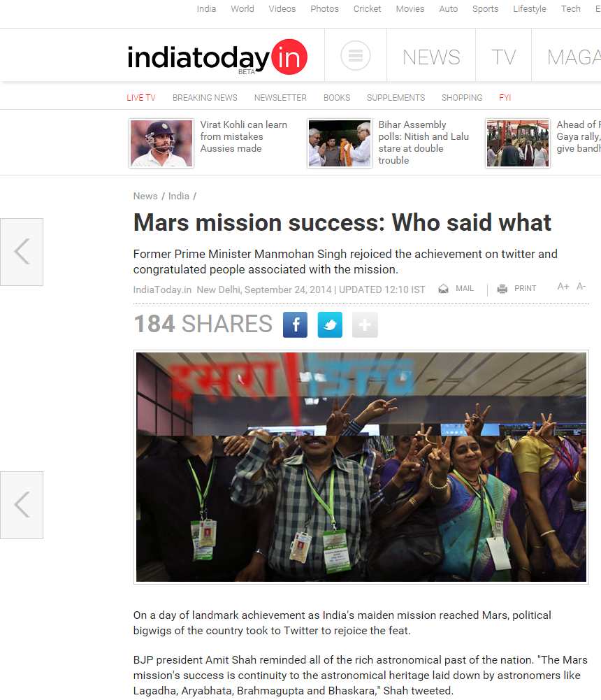
Task: Switch to the TV tab
Action: point(503,57)
